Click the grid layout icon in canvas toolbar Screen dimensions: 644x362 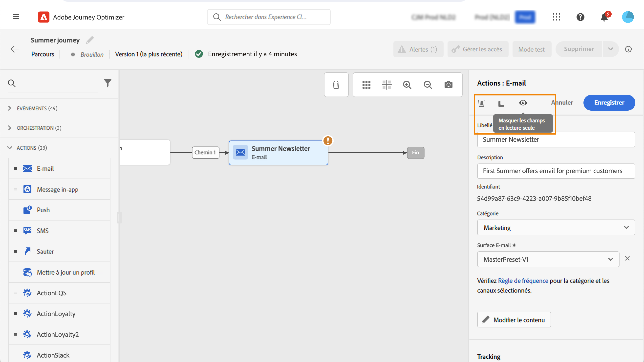(x=366, y=85)
